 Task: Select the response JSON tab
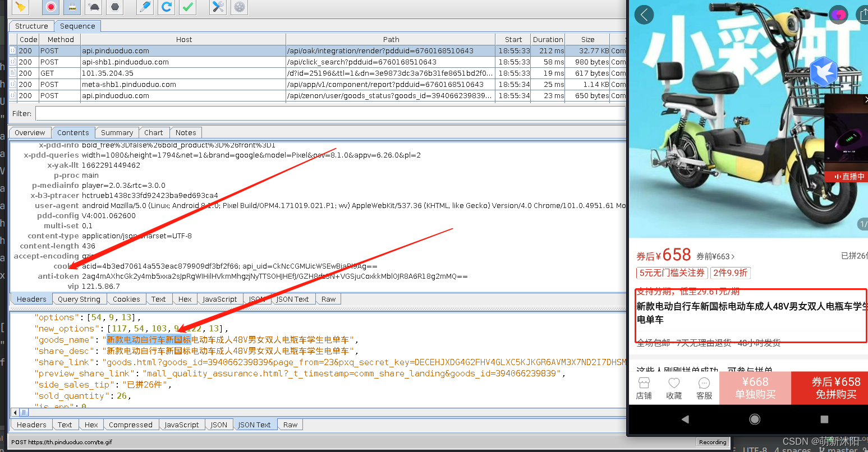coord(218,425)
